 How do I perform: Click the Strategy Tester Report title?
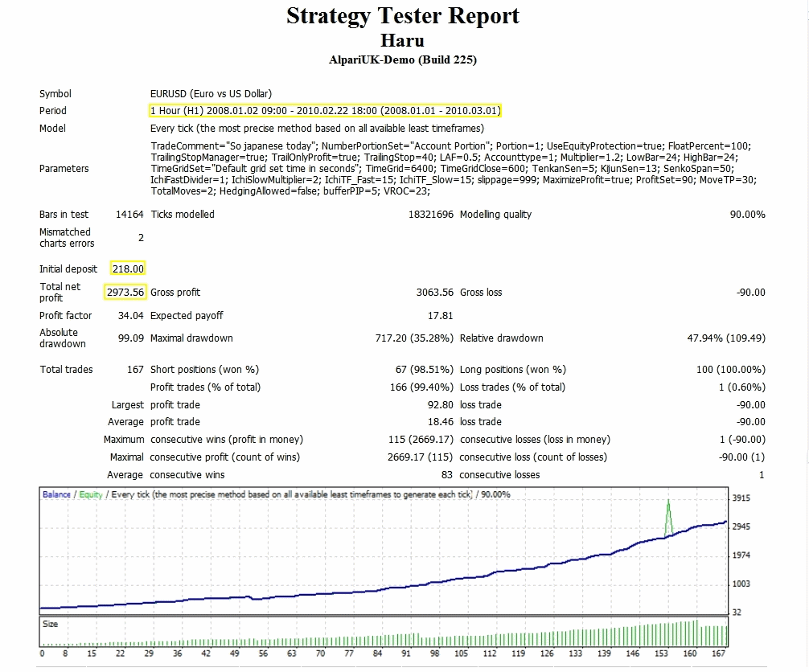403,16
